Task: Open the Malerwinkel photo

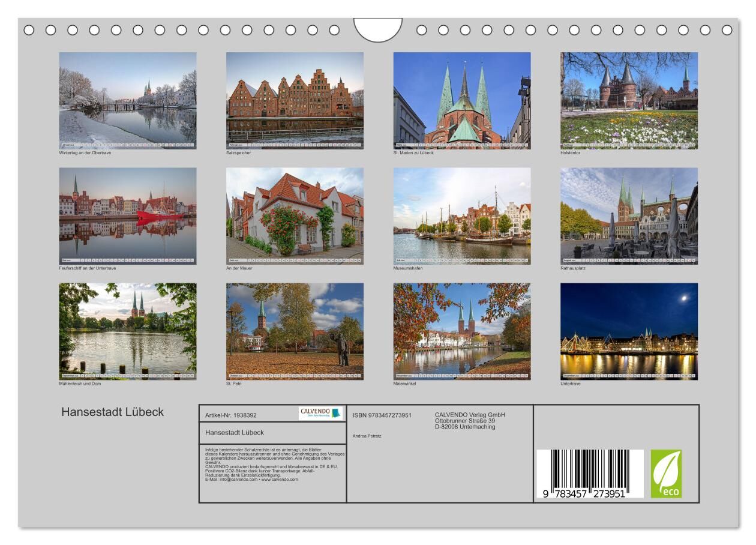Action: [x=461, y=331]
